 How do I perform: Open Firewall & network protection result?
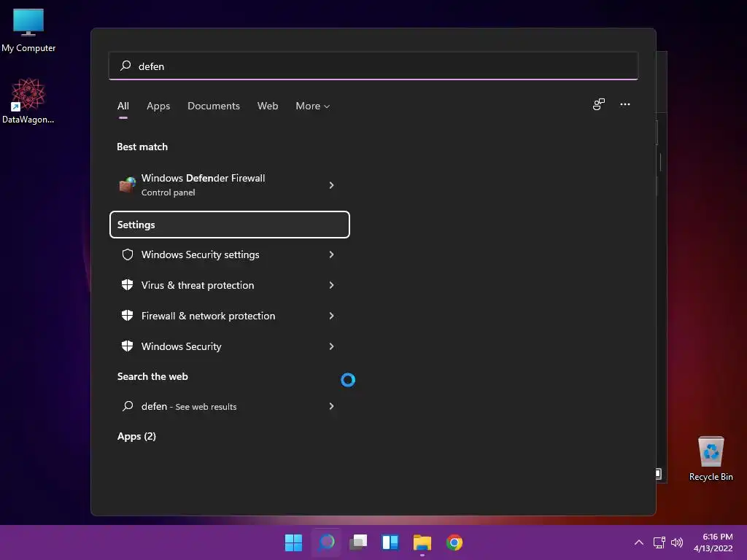[x=229, y=316]
